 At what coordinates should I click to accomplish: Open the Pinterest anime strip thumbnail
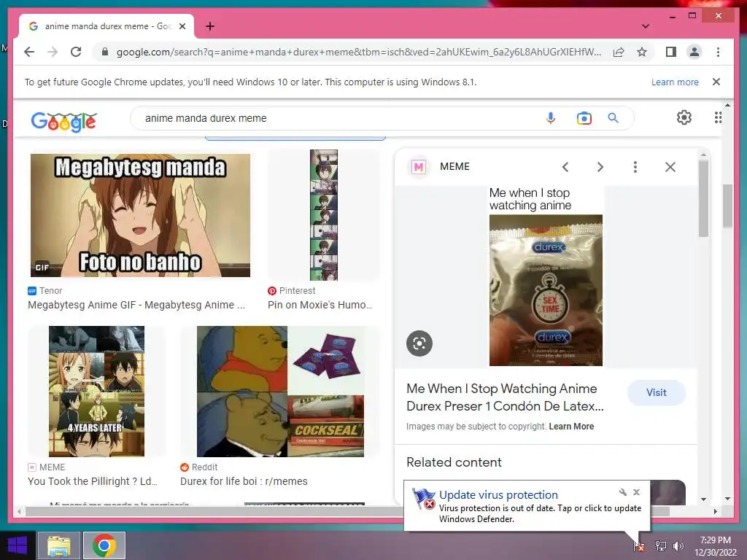pos(323,215)
